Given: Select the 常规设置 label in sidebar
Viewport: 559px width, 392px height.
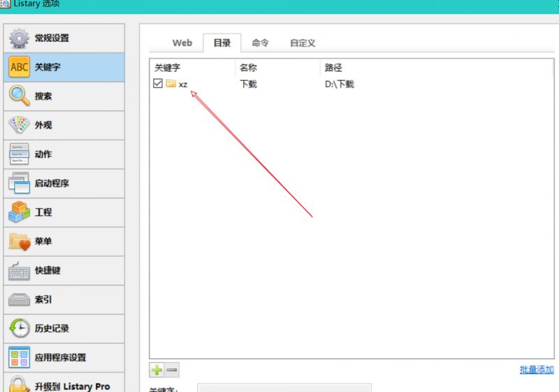Looking at the screenshot, I should pos(52,38).
